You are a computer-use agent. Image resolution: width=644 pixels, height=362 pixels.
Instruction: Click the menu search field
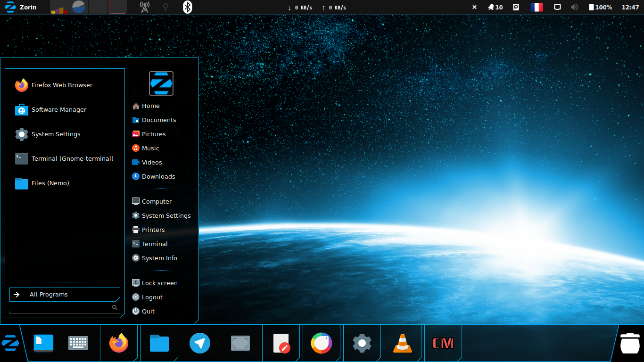click(65, 308)
